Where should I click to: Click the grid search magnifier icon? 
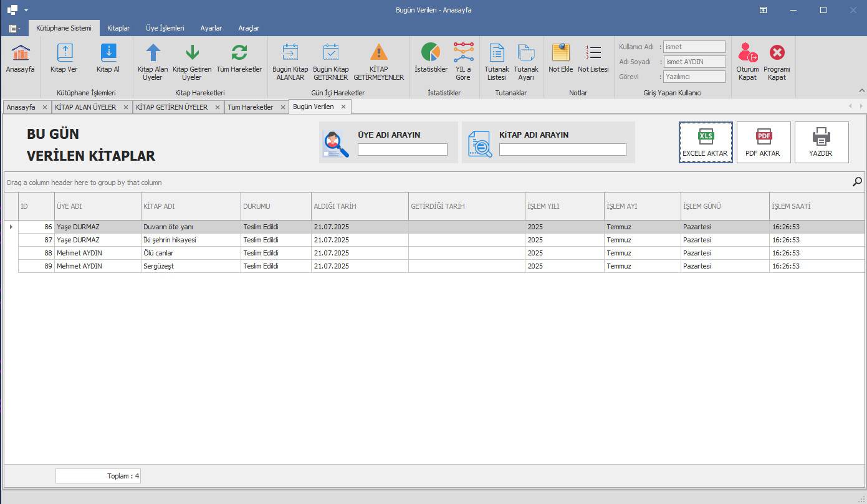click(858, 182)
